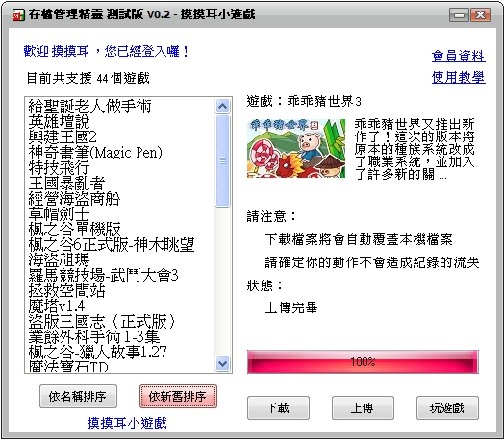Launch the game with 玩遊戲 button
The height and width of the screenshot is (441, 504).
tap(447, 408)
